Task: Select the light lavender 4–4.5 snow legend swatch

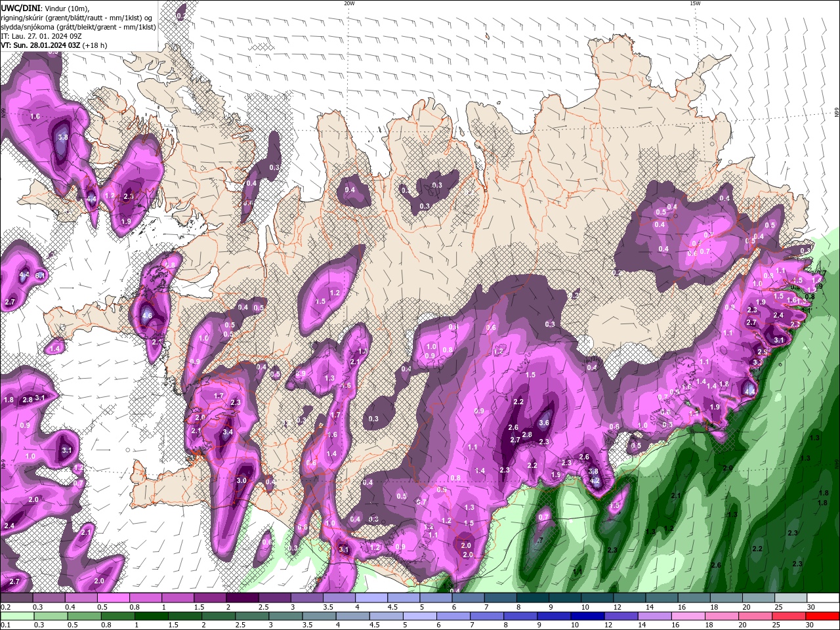Action: [371, 598]
